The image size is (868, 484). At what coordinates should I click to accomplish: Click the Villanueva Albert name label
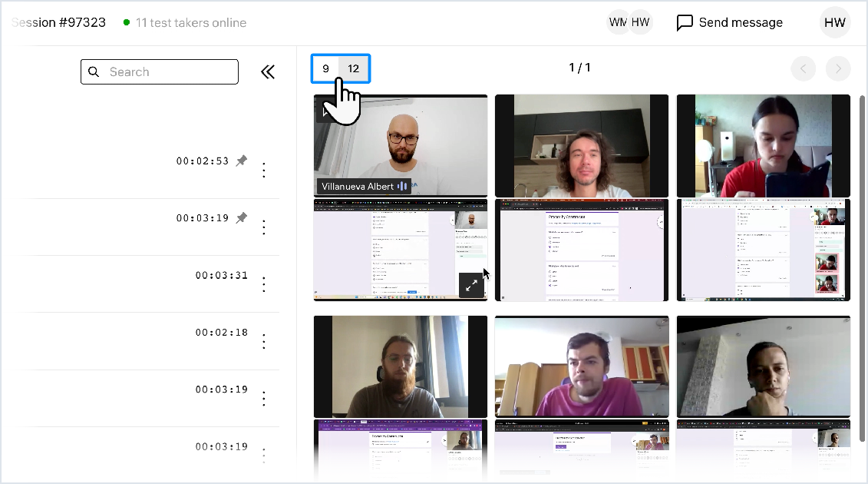pyautogui.click(x=358, y=187)
